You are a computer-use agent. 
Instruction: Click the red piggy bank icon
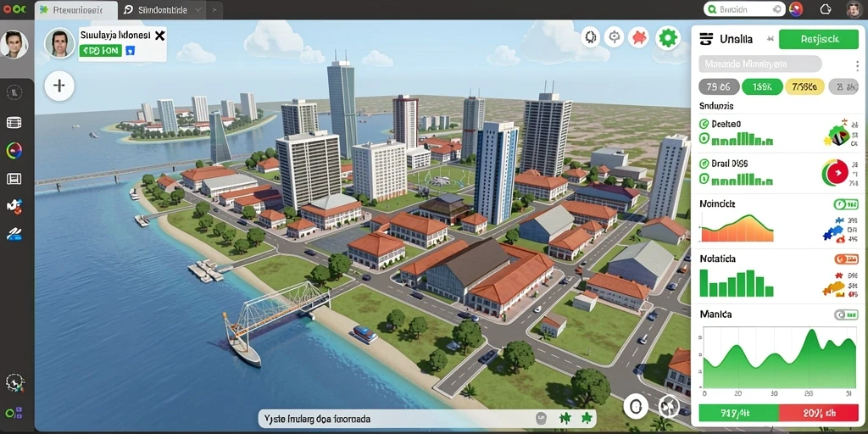tap(639, 37)
